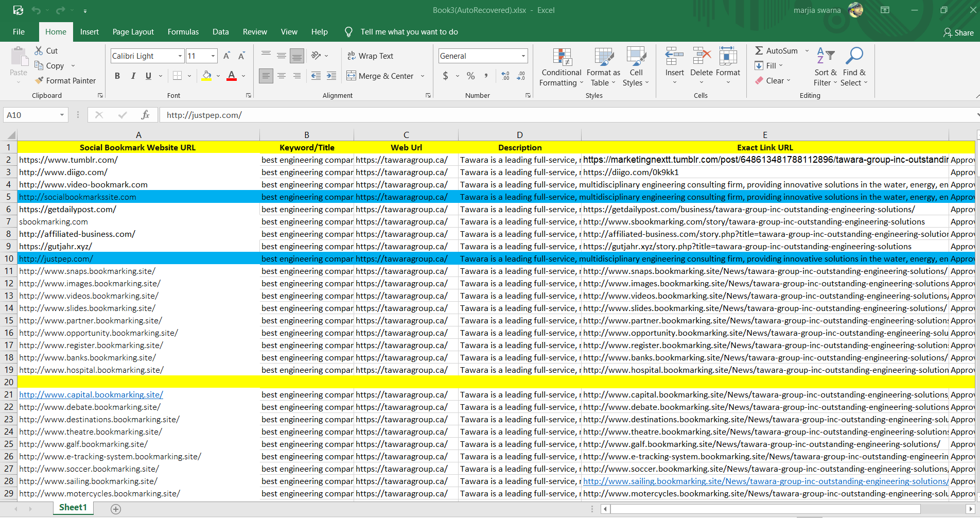This screenshot has height=518, width=980.
Task: Toggle bold formatting
Action: pyautogui.click(x=117, y=76)
